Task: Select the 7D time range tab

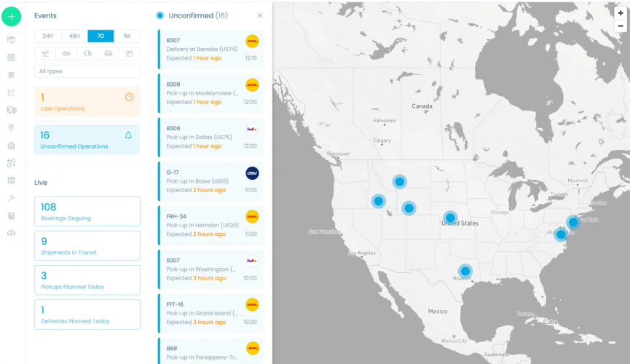Action: 101,36
